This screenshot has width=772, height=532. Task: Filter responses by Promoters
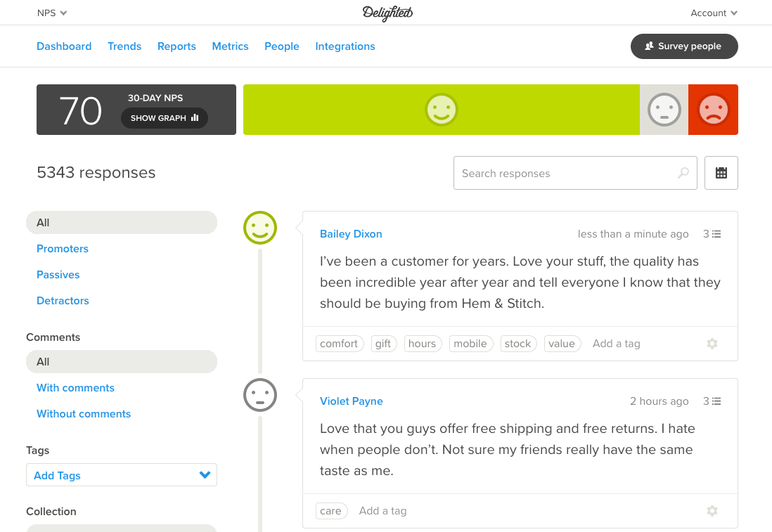pos(63,249)
